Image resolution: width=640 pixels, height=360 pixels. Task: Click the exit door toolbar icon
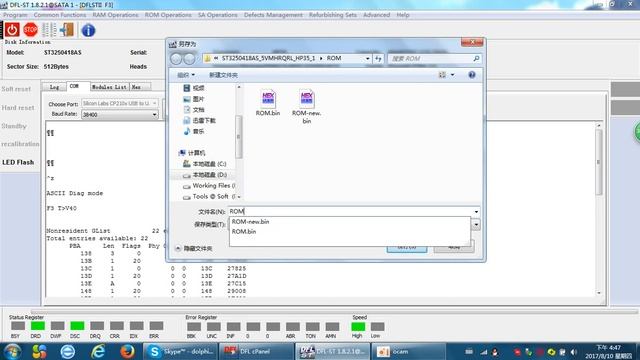point(67,30)
